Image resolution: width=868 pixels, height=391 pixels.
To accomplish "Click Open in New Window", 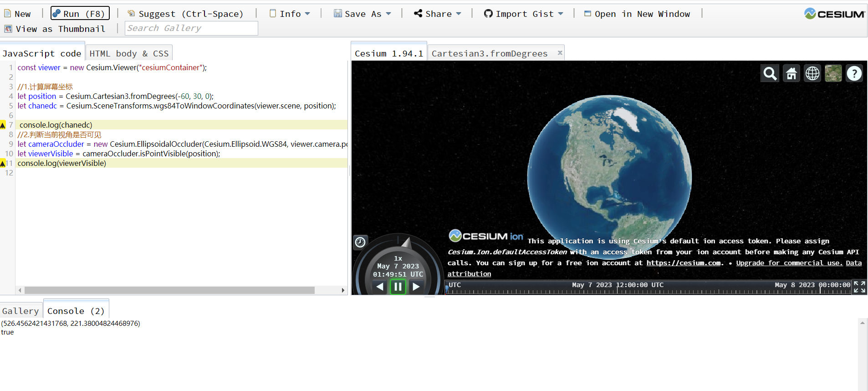I will (x=637, y=14).
